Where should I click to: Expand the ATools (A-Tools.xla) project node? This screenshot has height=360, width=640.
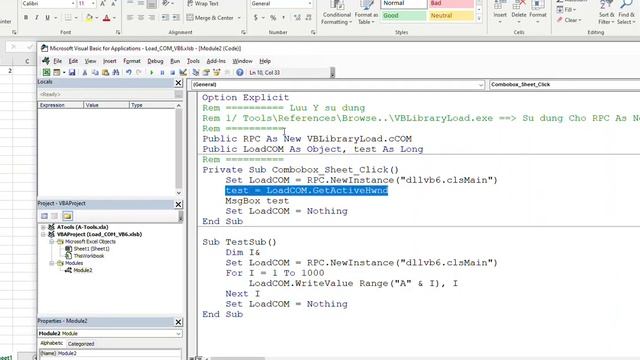(x=43, y=227)
